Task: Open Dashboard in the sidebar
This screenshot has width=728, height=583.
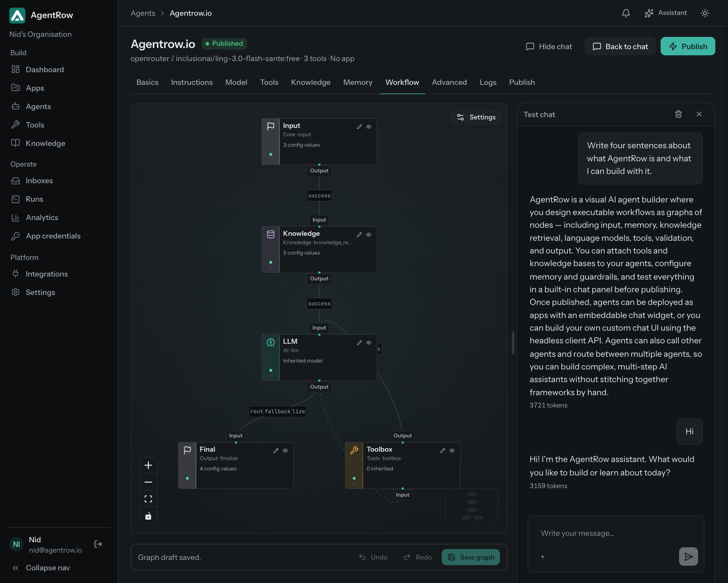Action: click(x=45, y=70)
